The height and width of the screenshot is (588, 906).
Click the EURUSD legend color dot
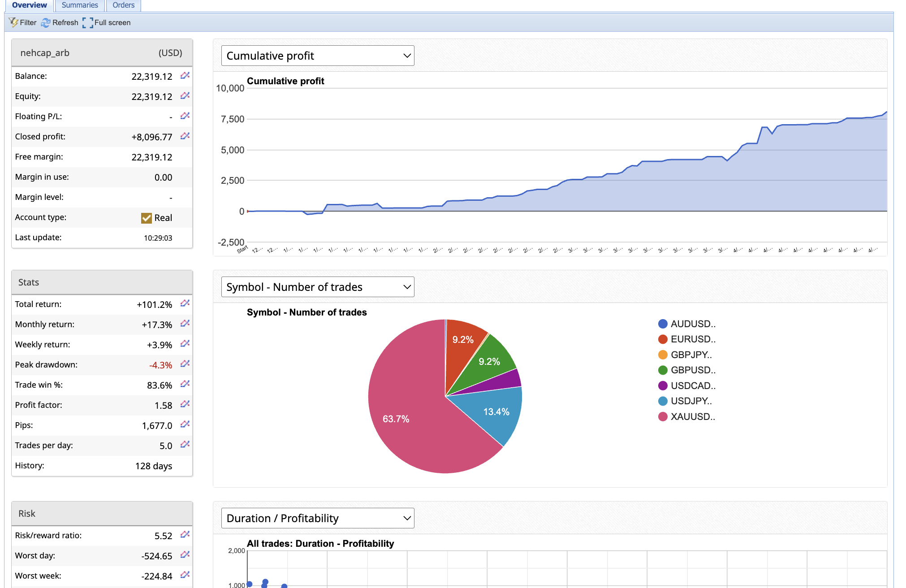663,339
